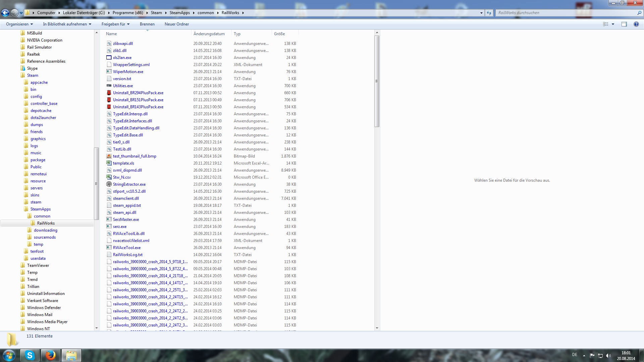Select the Rail Simulator folder in tree
This screenshot has height=362, width=644.
[39, 47]
